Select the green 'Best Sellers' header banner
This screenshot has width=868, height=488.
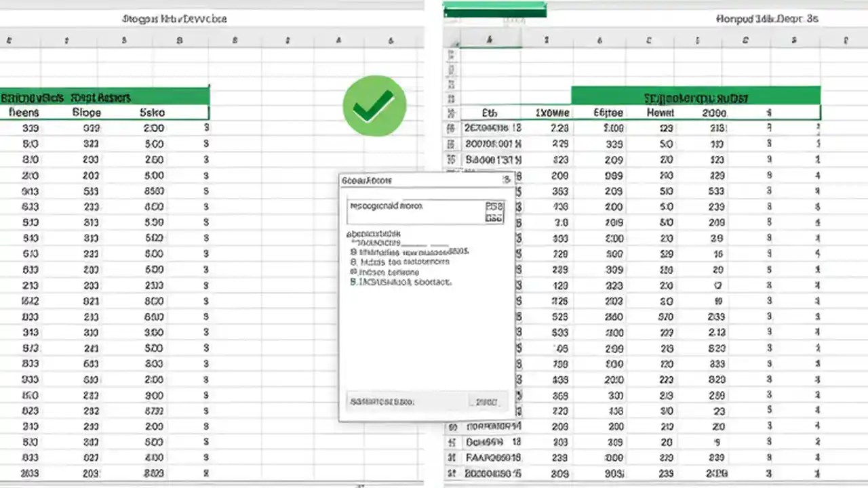105,97
